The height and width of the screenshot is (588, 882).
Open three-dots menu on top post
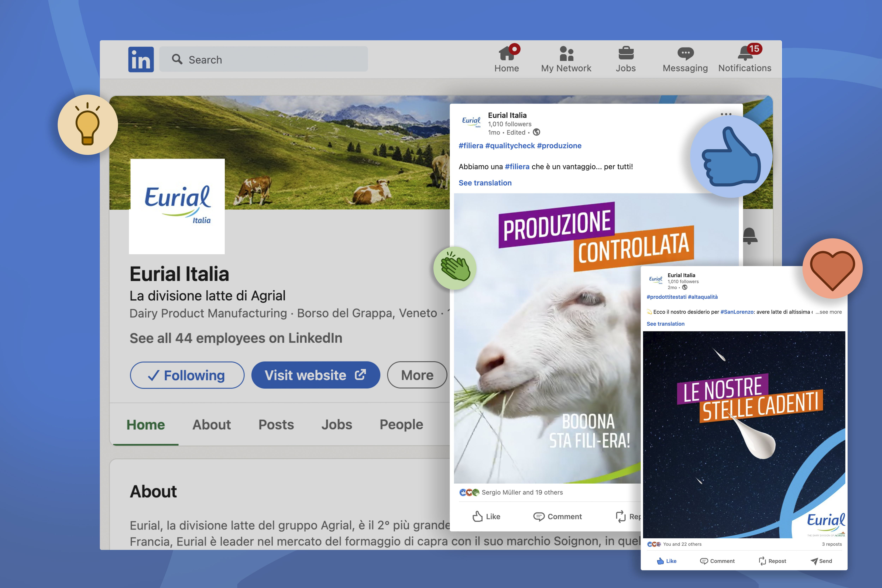click(x=726, y=114)
